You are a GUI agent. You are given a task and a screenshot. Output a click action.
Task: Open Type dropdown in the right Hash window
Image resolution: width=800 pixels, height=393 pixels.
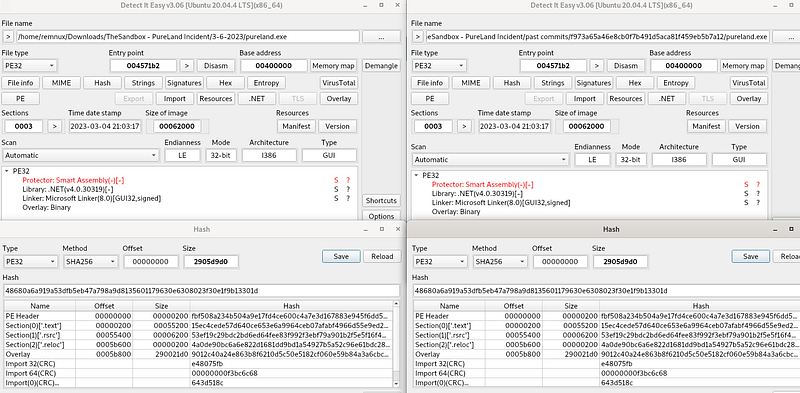(x=439, y=262)
